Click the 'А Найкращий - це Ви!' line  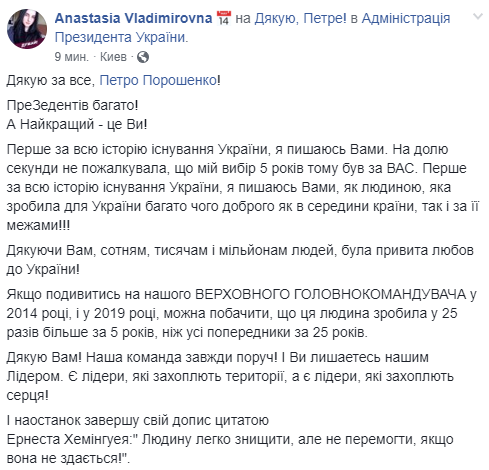[x=77, y=124]
